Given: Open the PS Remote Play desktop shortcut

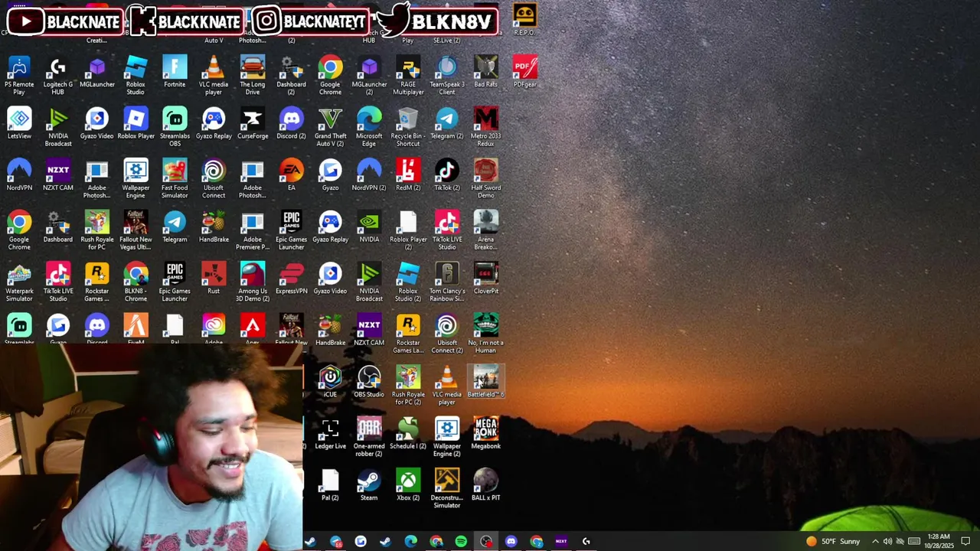Looking at the screenshot, I should [19, 75].
